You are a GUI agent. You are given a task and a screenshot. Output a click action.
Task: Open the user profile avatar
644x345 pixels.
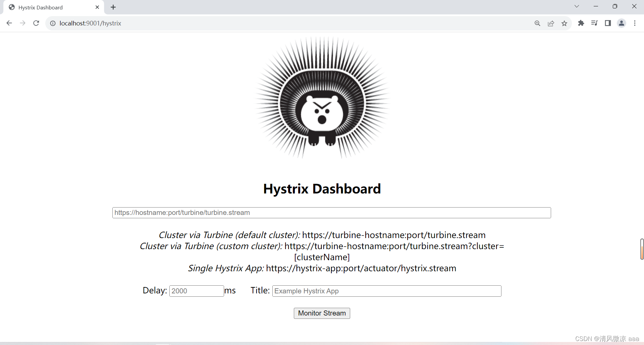click(622, 23)
